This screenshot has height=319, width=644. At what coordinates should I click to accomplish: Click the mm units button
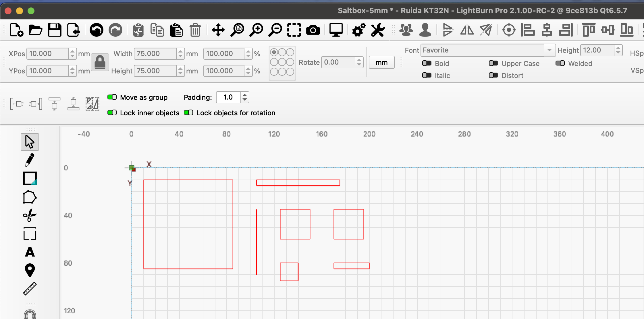[x=381, y=63]
